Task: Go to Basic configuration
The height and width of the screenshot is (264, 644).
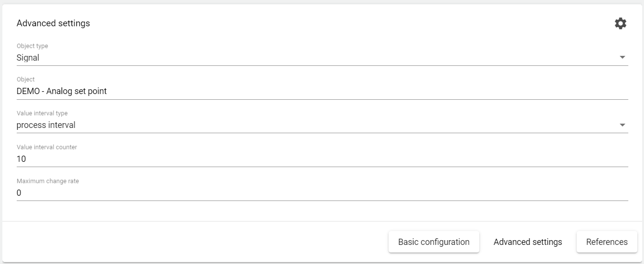Action: (x=433, y=242)
